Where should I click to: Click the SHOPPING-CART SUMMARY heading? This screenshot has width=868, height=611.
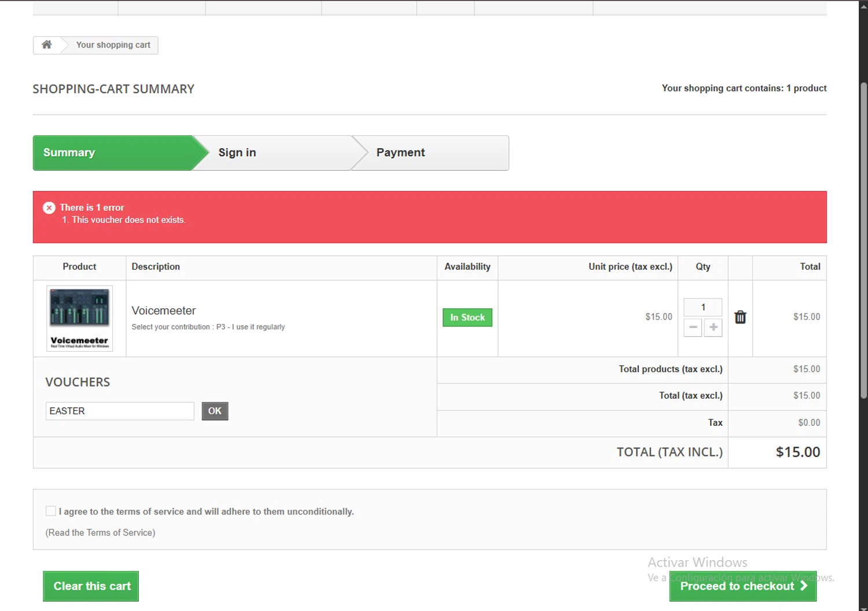113,89
